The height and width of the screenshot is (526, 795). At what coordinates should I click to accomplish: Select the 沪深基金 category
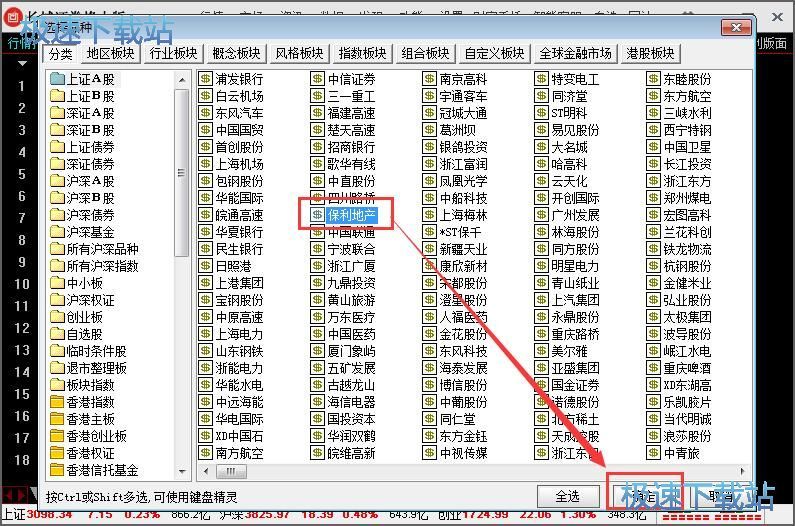[x=83, y=232]
